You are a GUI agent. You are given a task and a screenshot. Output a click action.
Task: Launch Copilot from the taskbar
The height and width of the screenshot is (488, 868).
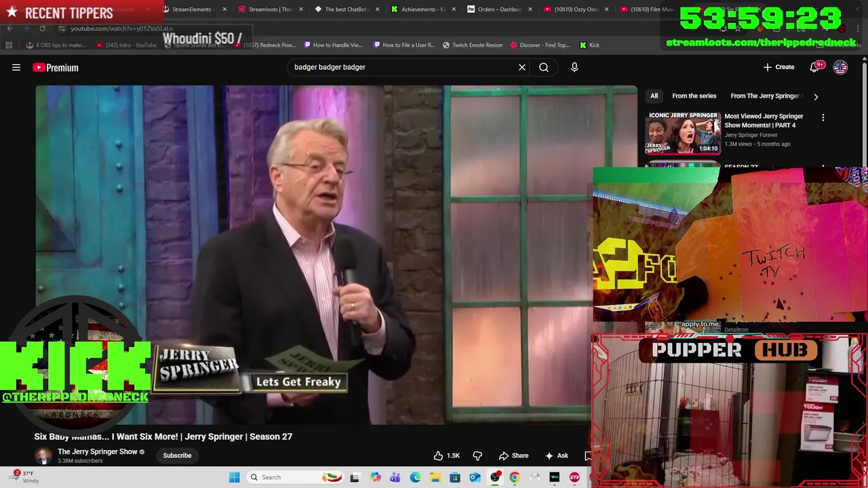coord(376,477)
